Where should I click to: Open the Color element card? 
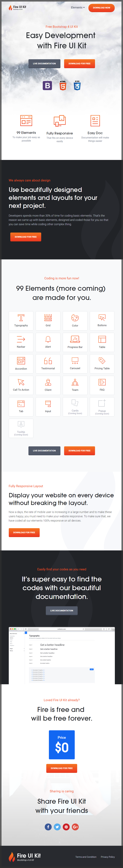click(x=75, y=320)
